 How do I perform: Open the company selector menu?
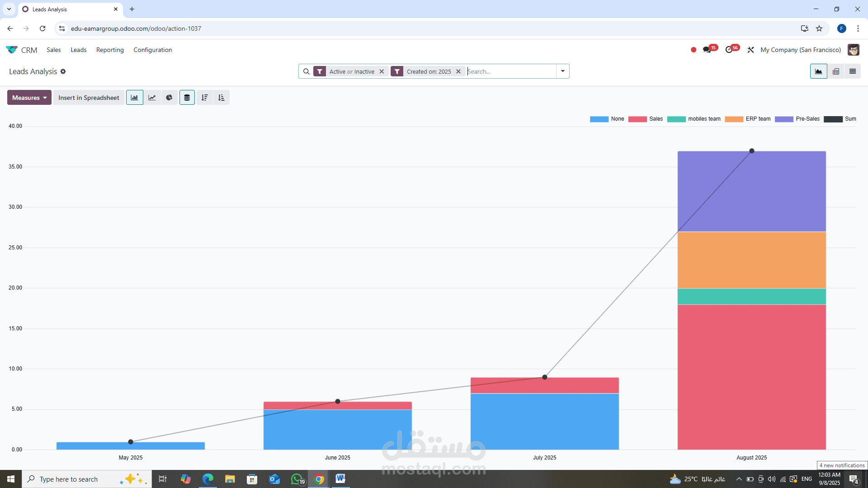point(801,50)
